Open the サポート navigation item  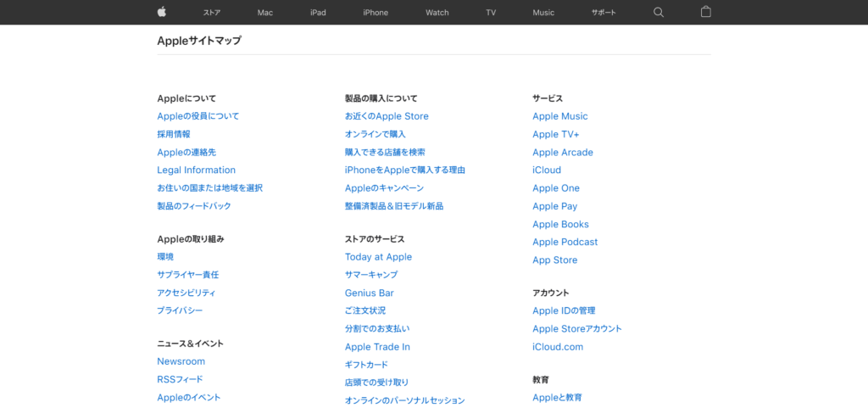point(604,13)
